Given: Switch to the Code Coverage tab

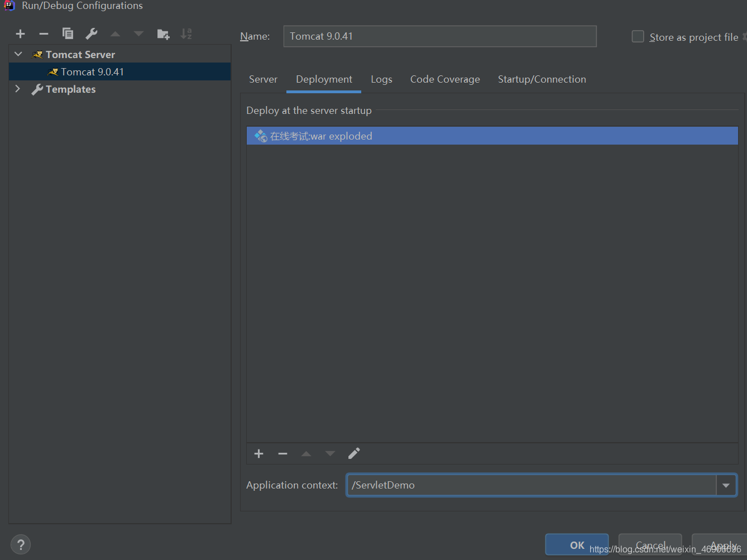Looking at the screenshot, I should point(445,79).
